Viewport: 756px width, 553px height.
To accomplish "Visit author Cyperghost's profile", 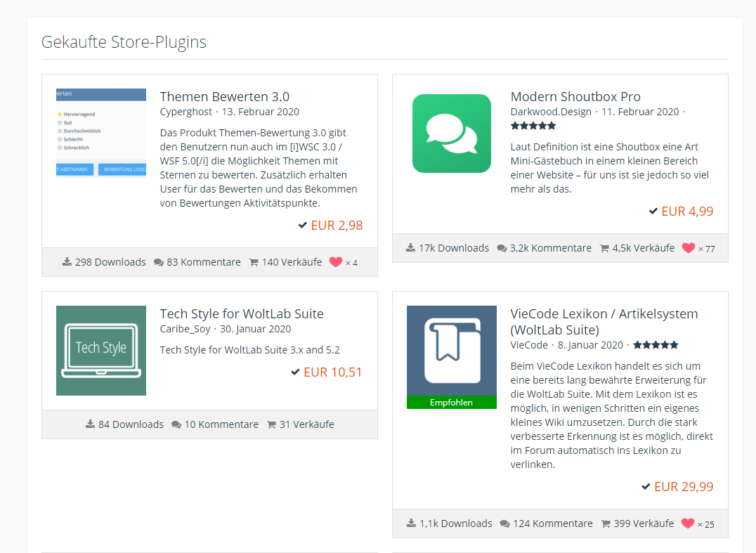I will tap(185, 112).
